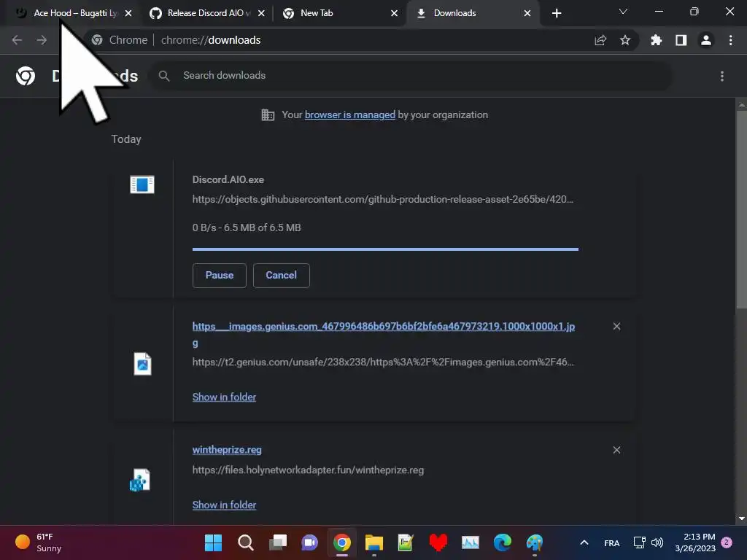
Task: Open the red heart app on taskbar
Action: (438, 542)
